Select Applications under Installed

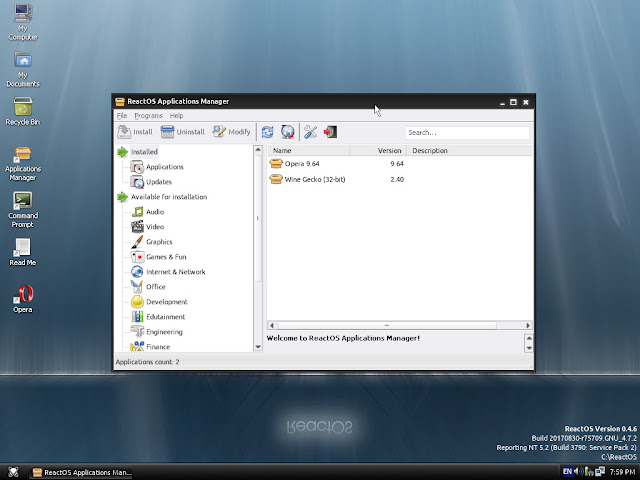coord(164,167)
